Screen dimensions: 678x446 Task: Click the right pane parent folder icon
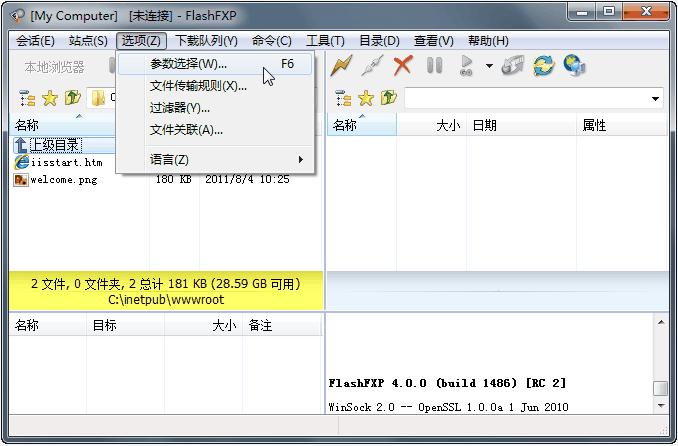[387, 98]
